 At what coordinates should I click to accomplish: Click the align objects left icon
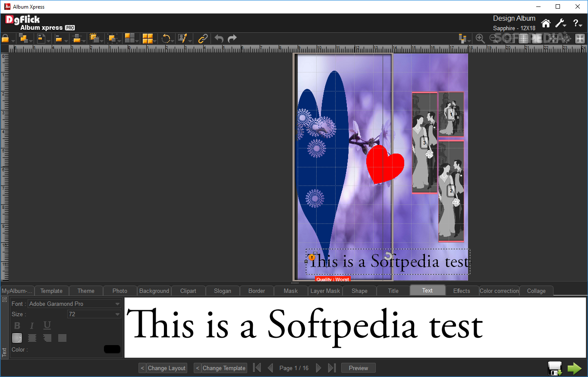[59, 39]
